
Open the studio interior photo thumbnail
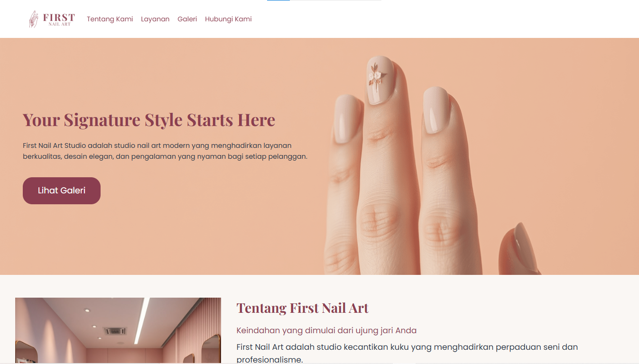tap(118, 330)
